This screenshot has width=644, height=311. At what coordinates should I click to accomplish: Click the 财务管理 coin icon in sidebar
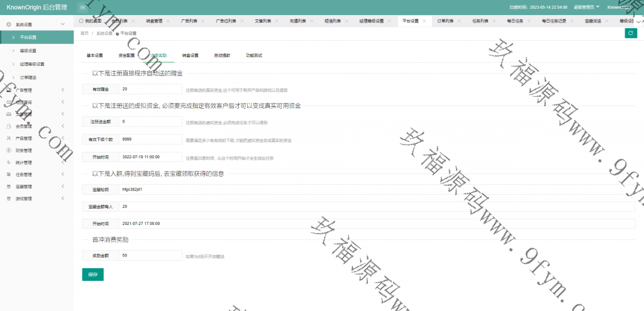coord(9,150)
